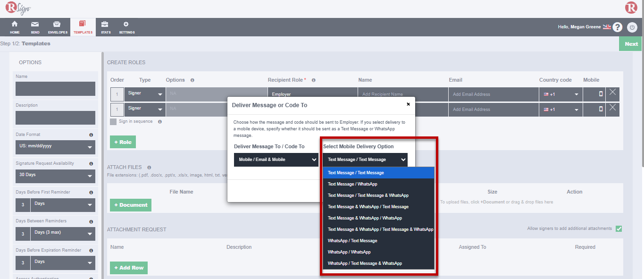Screen dimensions: 644x279
Task: Toggle the Sign in sequence checkbox
Action: pyautogui.click(x=113, y=122)
